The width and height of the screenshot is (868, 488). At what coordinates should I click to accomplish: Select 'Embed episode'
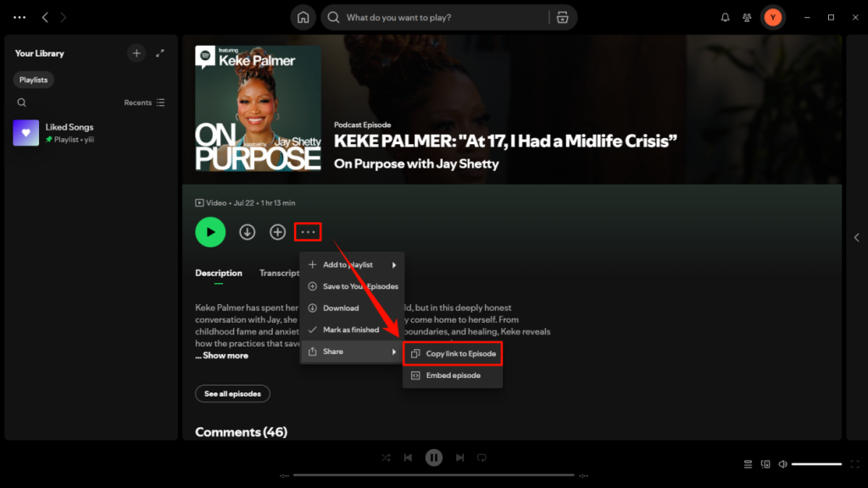click(x=453, y=375)
